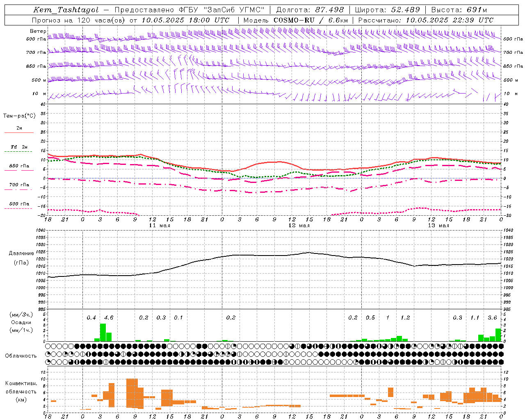525x420 pixels.
Task: Click the tallest green precipitation bar below 4.6
Action: [x=103, y=333]
